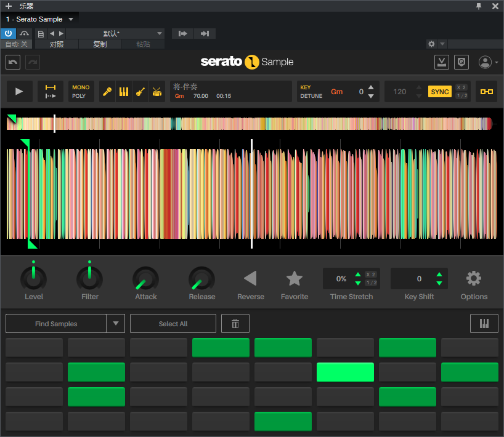Click the 自动: 关 automation mode item
Image resolution: width=504 pixels, height=437 pixels.
17,44
